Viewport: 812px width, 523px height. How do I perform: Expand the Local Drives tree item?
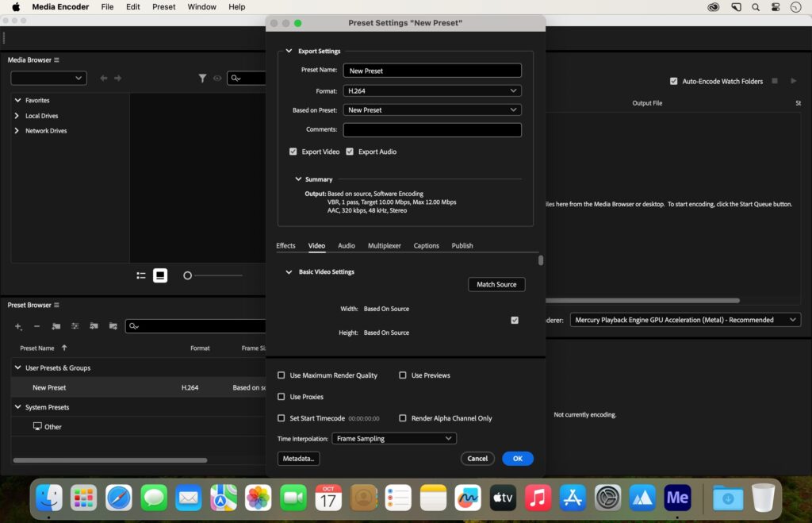tap(17, 116)
